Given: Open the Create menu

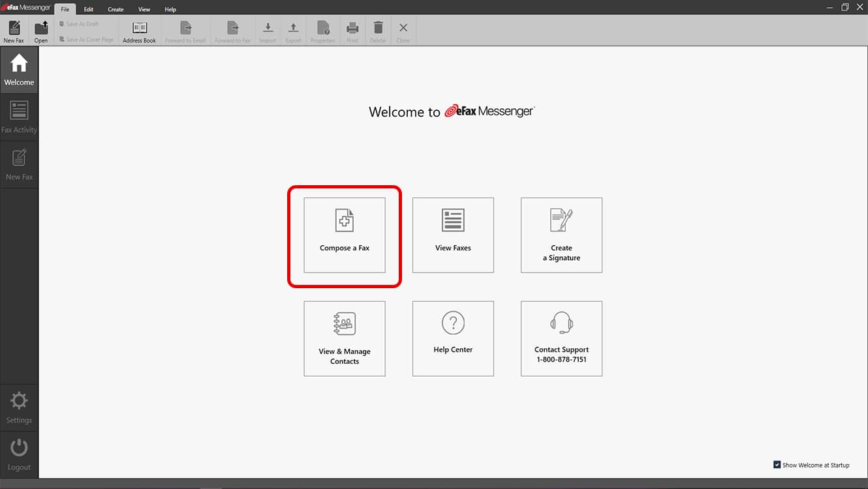Looking at the screenshot, I should (x=116, y=9).
